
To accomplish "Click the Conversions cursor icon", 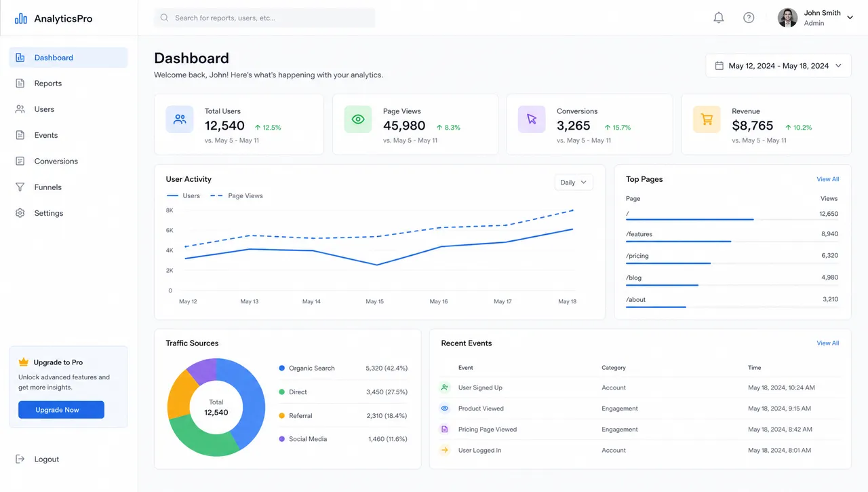I will click(532, 119).
